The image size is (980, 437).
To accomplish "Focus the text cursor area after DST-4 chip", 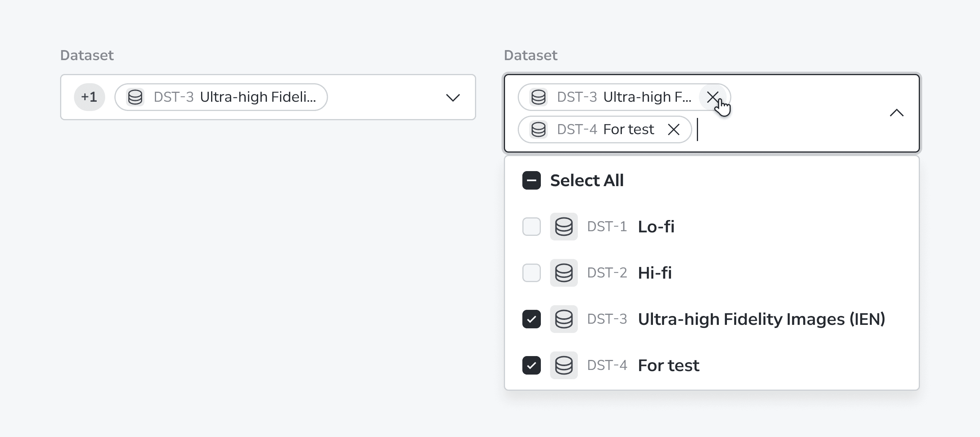I will [790, 130].
